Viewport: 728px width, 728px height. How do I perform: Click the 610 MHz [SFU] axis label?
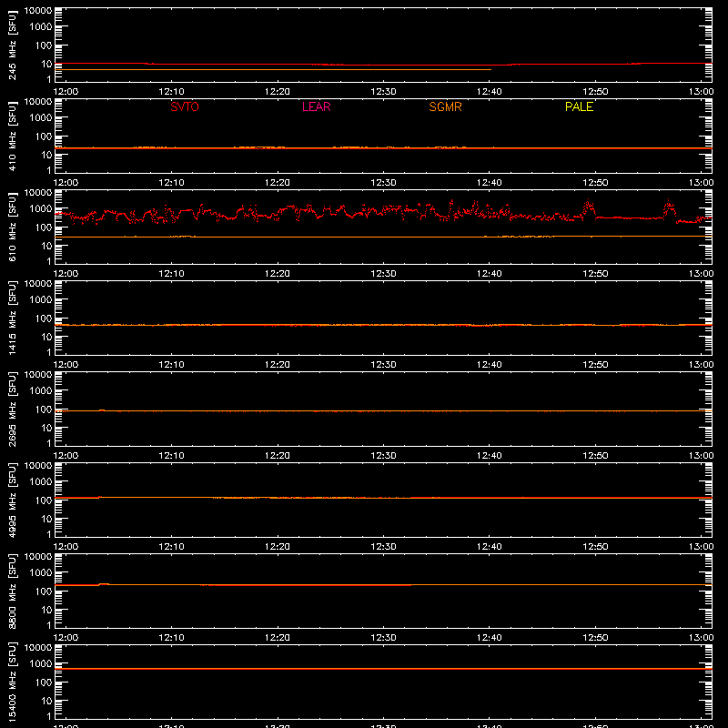click(12, 227)
